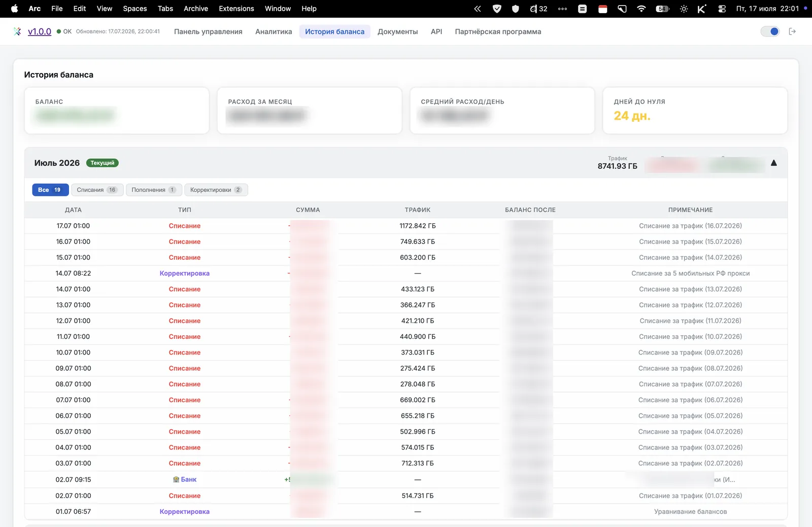
Task: Click the 17.07 01:00 date cell
Action: click(x=73, y=226)
